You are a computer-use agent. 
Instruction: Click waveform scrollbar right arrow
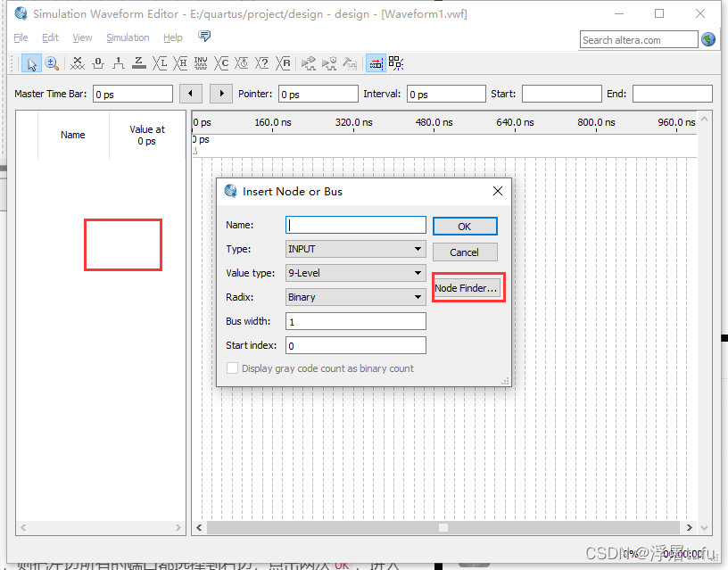point(690,528)
